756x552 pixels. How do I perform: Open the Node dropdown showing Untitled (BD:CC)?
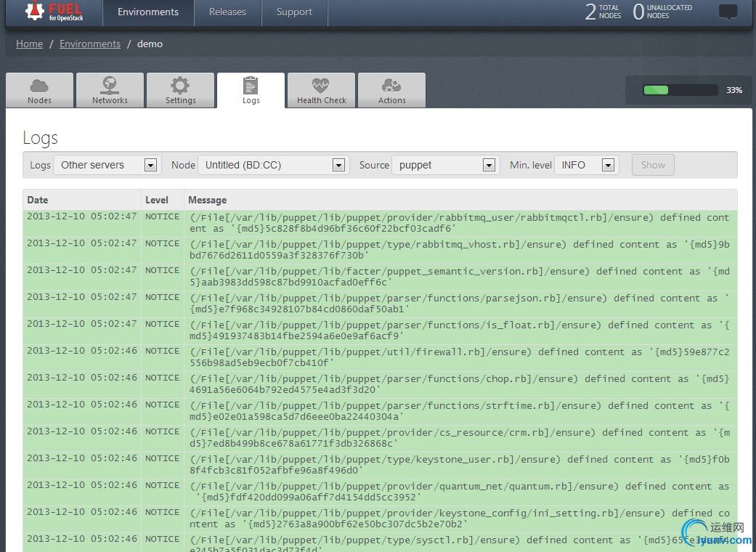pyautogui.click(x=273, y=165)
